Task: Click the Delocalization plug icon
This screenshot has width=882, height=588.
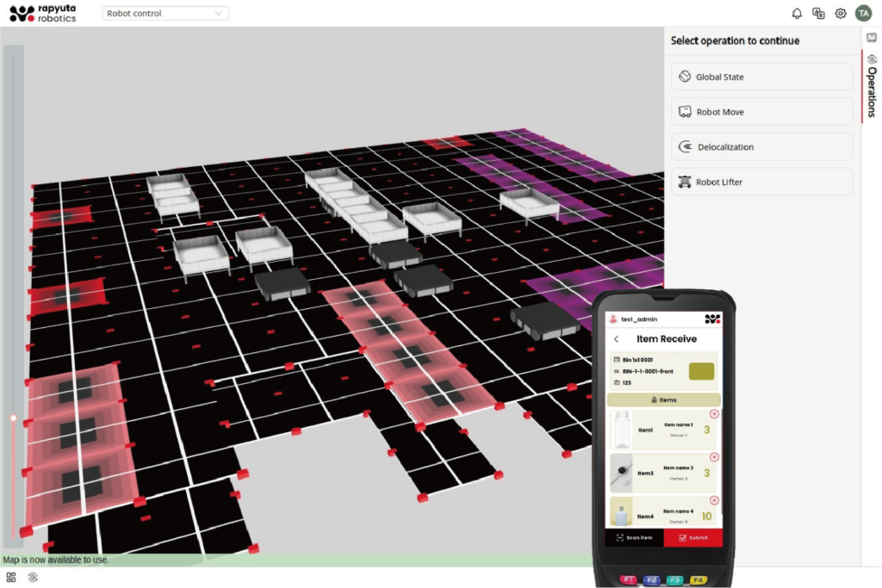Action: (685, 146)
